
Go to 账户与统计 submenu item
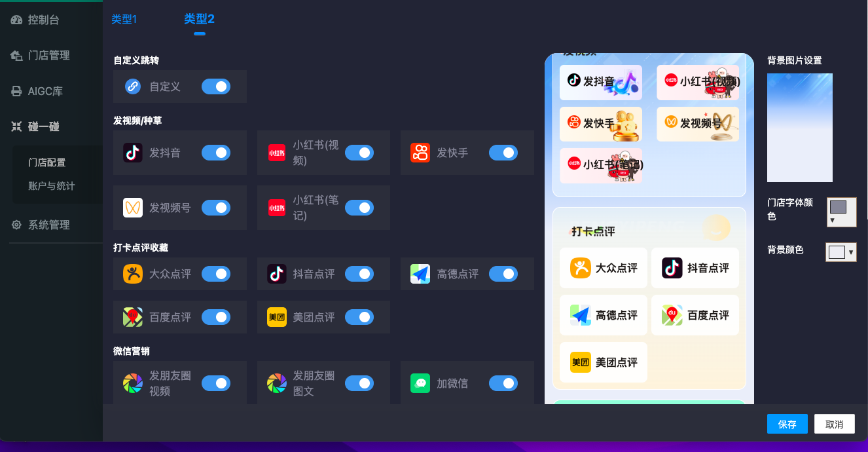point(52,186)
